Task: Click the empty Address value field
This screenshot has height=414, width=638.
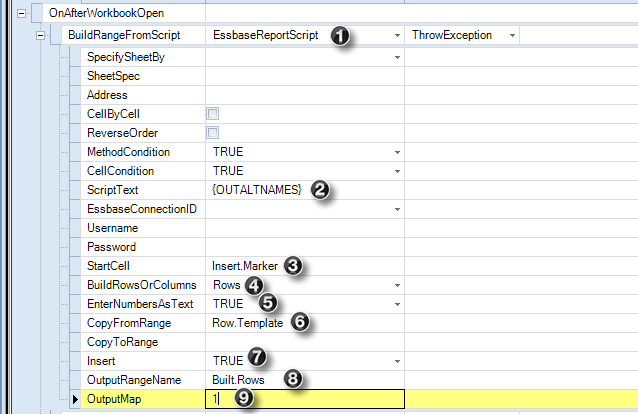Action: tap(305, 95)
